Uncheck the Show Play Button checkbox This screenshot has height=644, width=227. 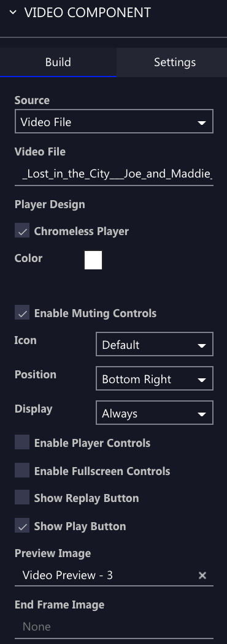point(22,525)
